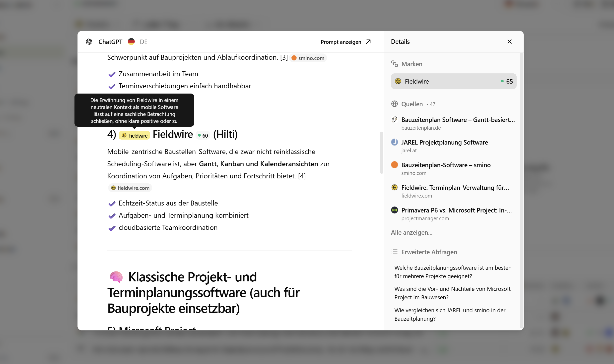The height and width of the screenshot is (364, 614).
Task: Click the Fieldwire favicon in the Marken panel
Action: pos(398,81)
